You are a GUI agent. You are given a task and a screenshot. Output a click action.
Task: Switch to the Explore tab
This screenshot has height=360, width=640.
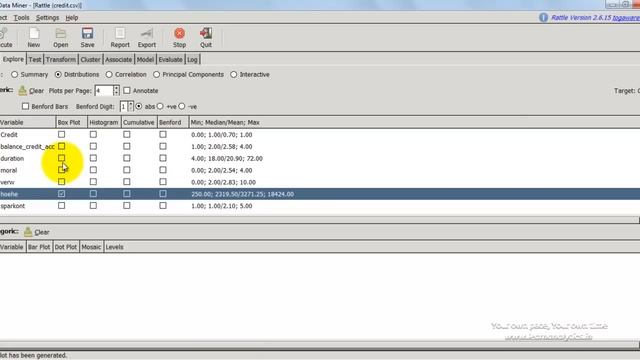[x=13, y=59]
